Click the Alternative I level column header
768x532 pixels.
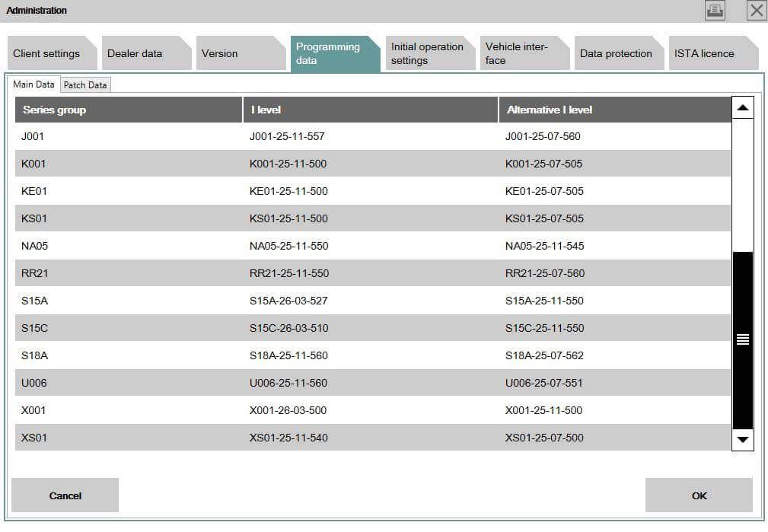pos(613,110)
